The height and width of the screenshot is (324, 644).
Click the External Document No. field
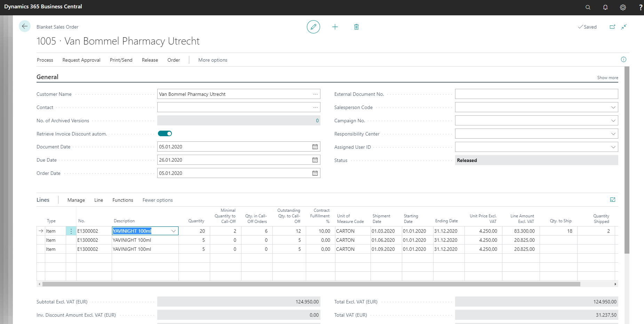[536, 94]
